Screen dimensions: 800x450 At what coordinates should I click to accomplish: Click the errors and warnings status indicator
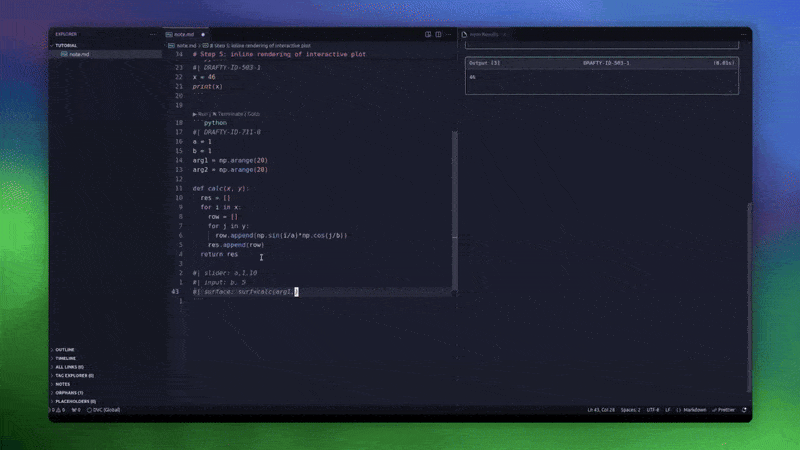(x=58, y=410)
